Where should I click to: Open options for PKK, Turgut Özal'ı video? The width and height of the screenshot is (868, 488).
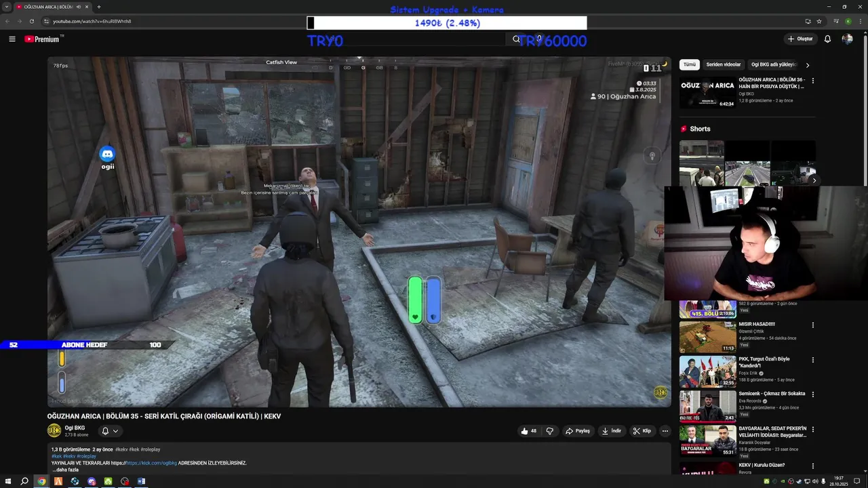tap(813, 360)
